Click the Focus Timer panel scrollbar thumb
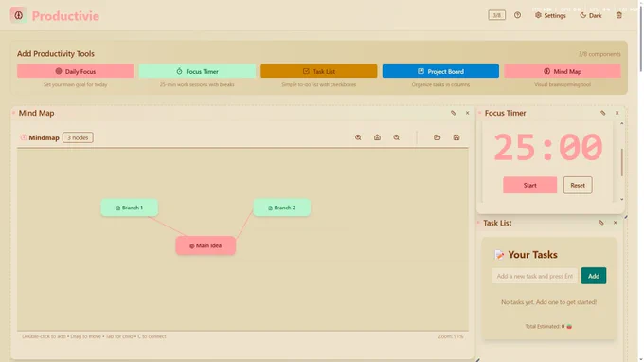 point(622,163)
